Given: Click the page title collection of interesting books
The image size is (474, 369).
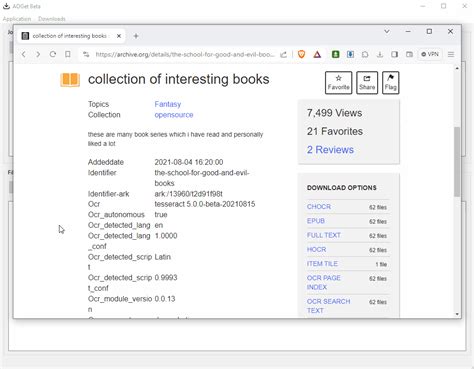Looking at the screenshot, I should 178,79.
